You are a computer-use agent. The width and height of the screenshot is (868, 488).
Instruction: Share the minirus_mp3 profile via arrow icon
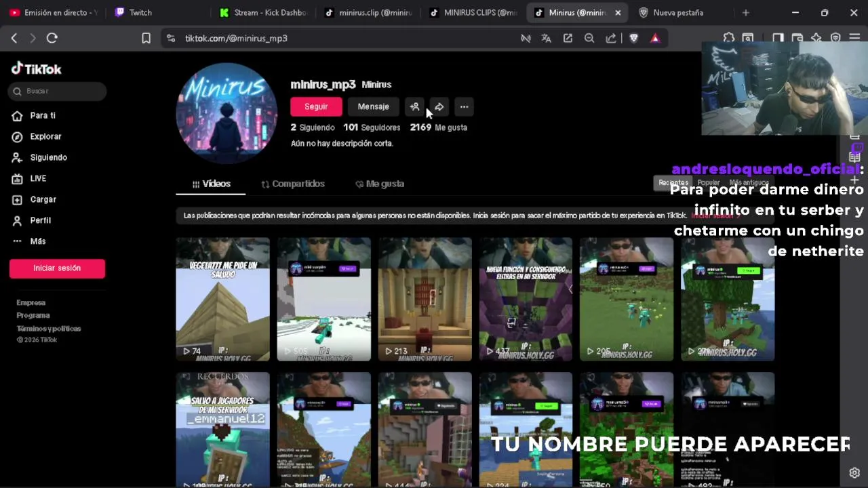coord(439,106)
